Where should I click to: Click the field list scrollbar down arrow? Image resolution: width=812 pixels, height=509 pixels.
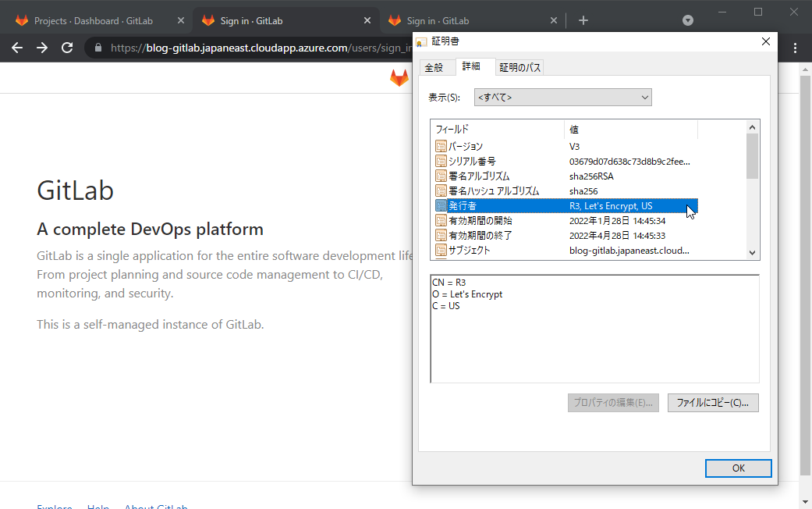[x=751, y=251]
